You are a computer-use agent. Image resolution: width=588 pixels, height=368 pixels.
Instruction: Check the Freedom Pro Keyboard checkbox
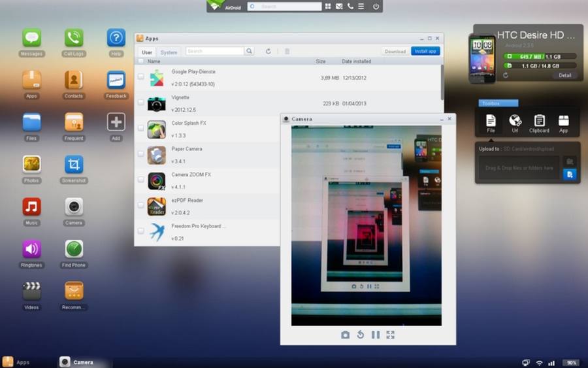[x=140, y=231]
